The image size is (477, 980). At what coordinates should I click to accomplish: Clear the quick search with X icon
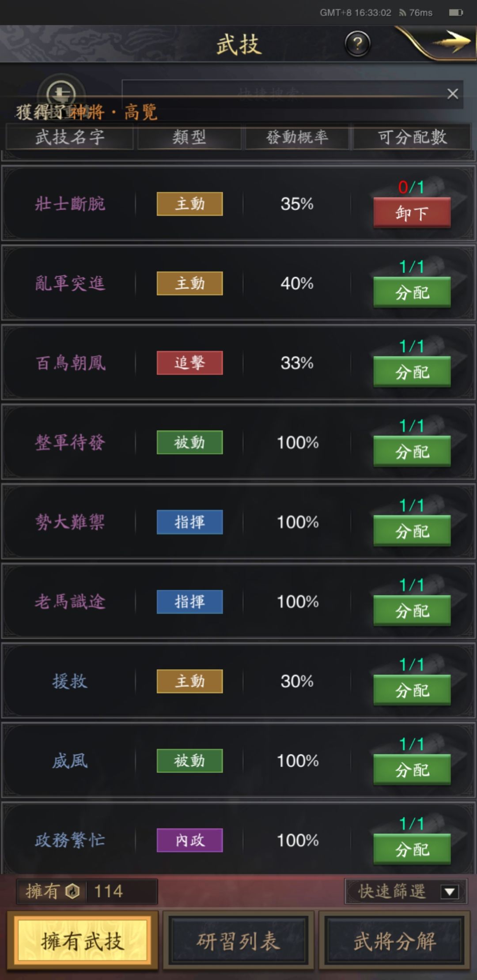[x=452, y=94]
